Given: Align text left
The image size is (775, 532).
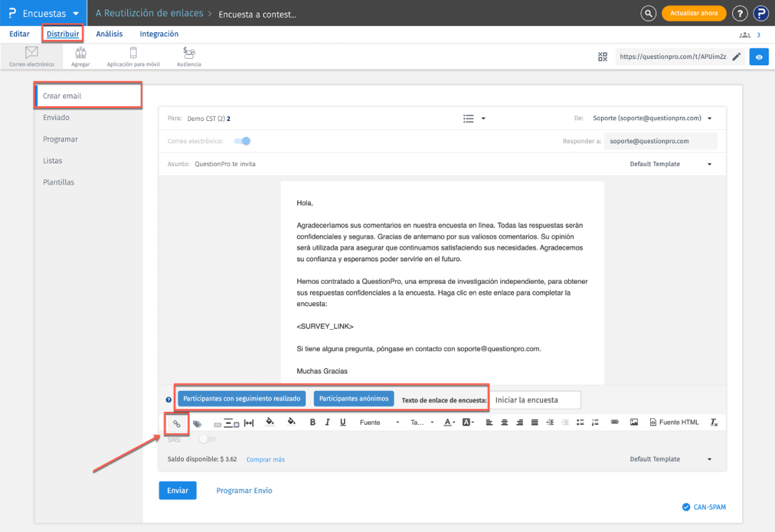Looking at the screenshot, I should (x=489, y=422).
